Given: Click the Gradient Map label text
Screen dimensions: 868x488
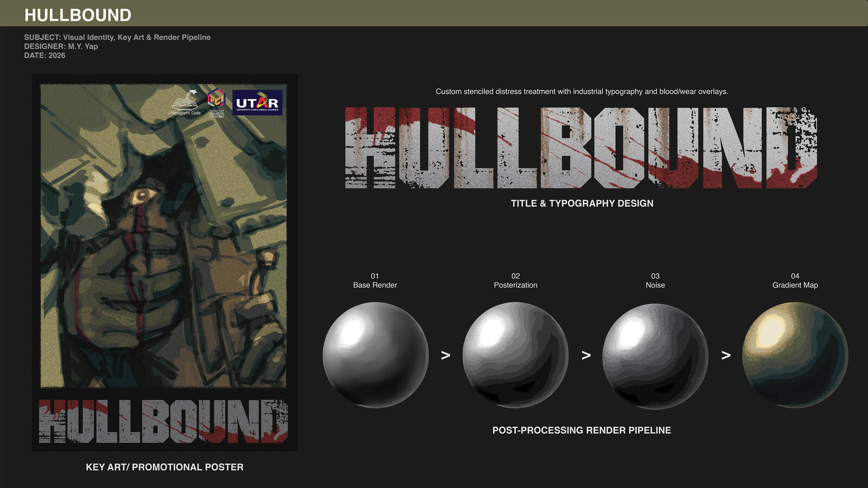Looking at the screenshot, I should coord(795,285).
